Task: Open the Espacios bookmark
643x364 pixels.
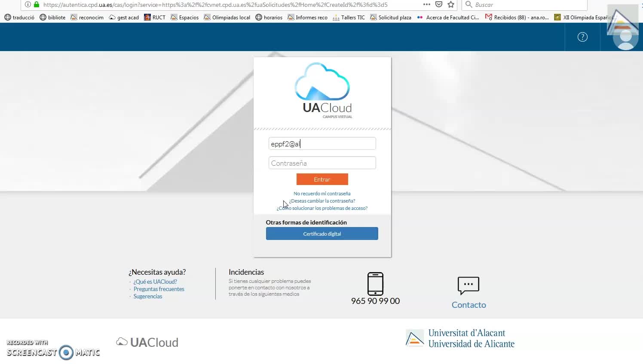Action: tap(184, 18)
